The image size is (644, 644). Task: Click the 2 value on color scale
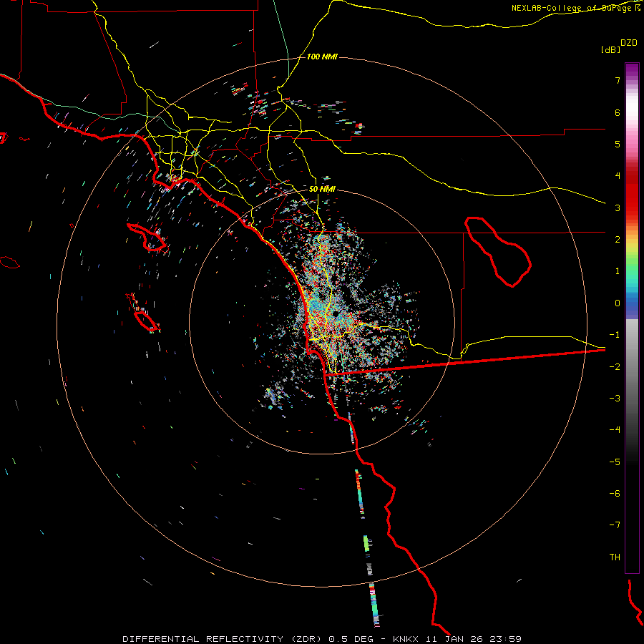tap(618, 240)
